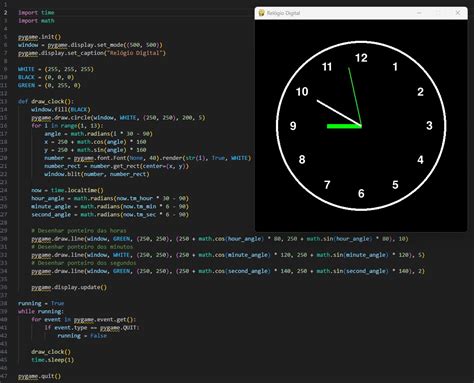Click 'window.blit(number, number_rect)' line
Image resolution: width=474 pixels, height=383 pixels.
97,174
